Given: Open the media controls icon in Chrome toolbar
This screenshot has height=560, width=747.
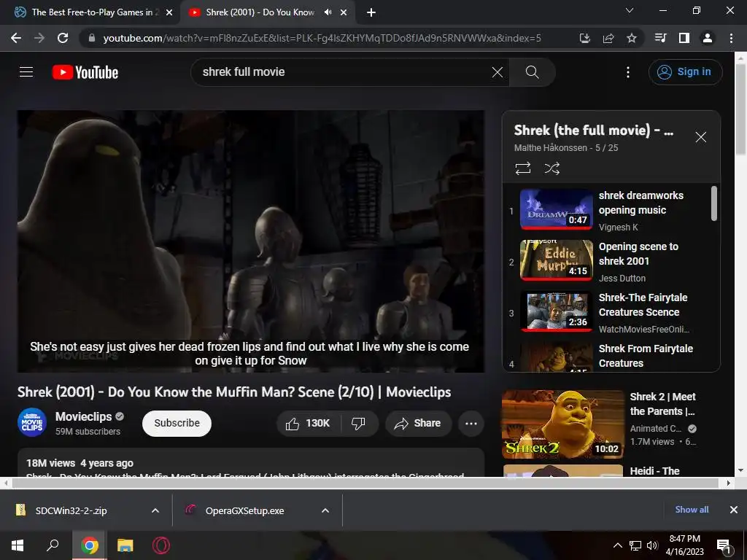Looking at the screenshot, I should tap(660, 38).
